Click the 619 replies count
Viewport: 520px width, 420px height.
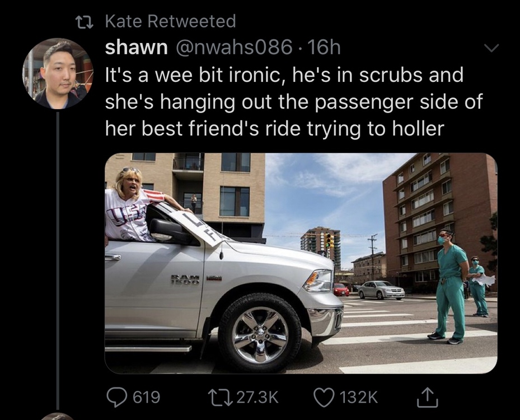(x=147, y=397)
